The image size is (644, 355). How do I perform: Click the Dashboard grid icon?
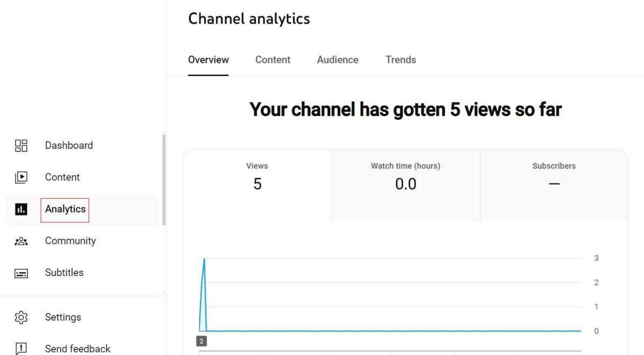pos(21,146)
